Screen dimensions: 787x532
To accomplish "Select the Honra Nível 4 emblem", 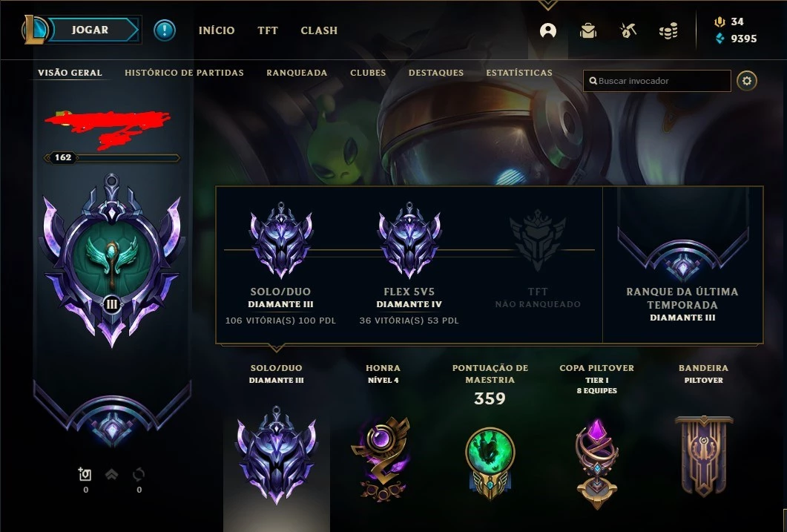I will [x=382, y=459].
